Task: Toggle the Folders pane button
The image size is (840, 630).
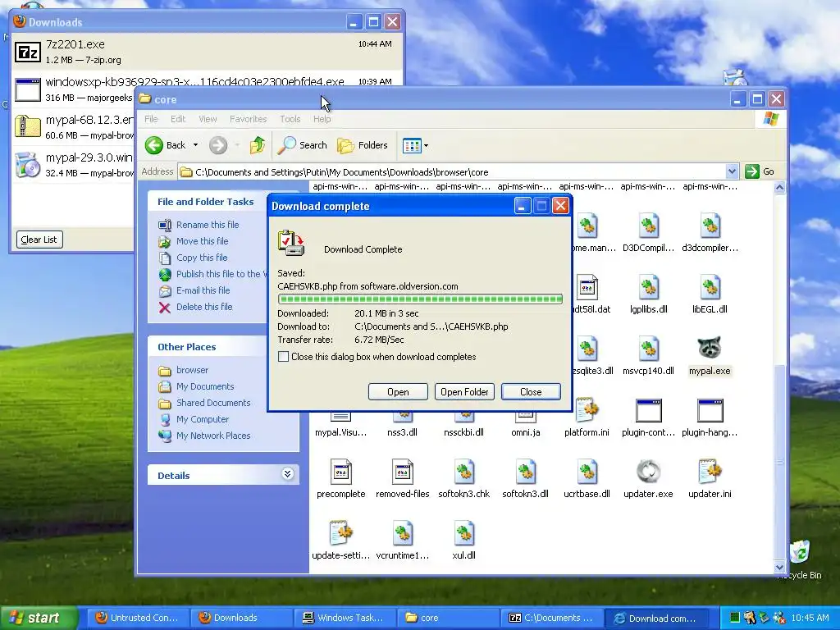Action: coord(362,145)
